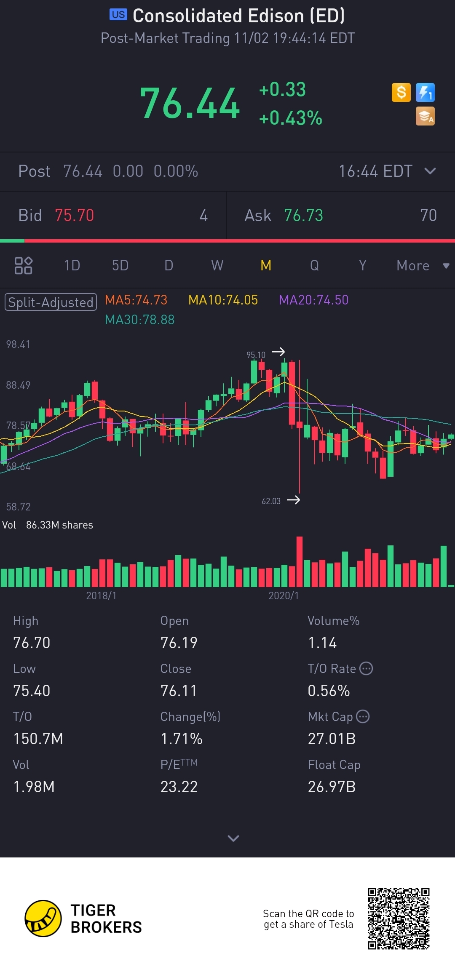Tap the orange stacked coins badge icon
The image size is (455, 980).
click(x=425, y=116)
